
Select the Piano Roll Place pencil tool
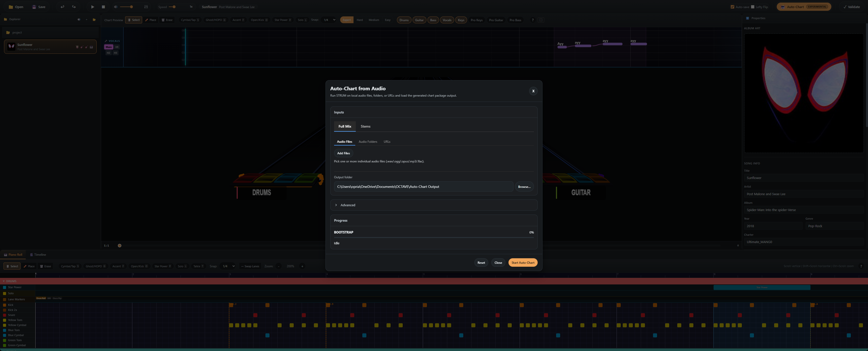pyautogui.click(x=29, y=266)
